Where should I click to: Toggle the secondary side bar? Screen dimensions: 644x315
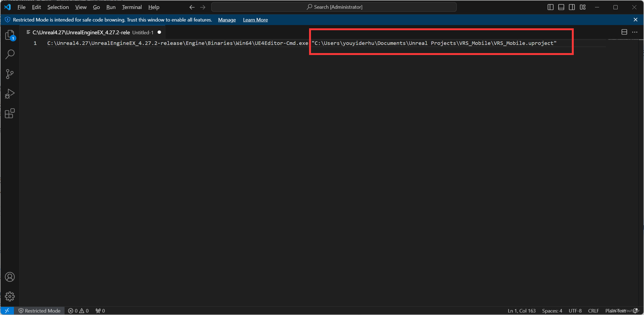pos(572,7)
